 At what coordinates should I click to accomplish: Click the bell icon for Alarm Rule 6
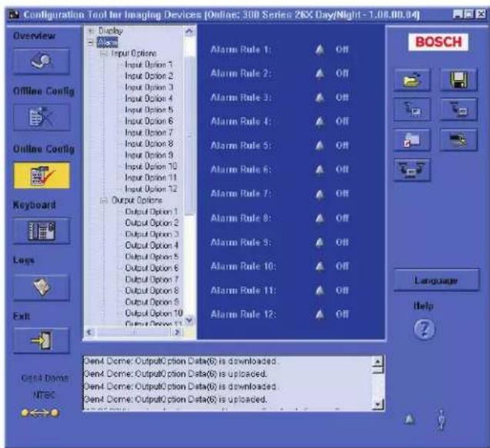[320, 169]
